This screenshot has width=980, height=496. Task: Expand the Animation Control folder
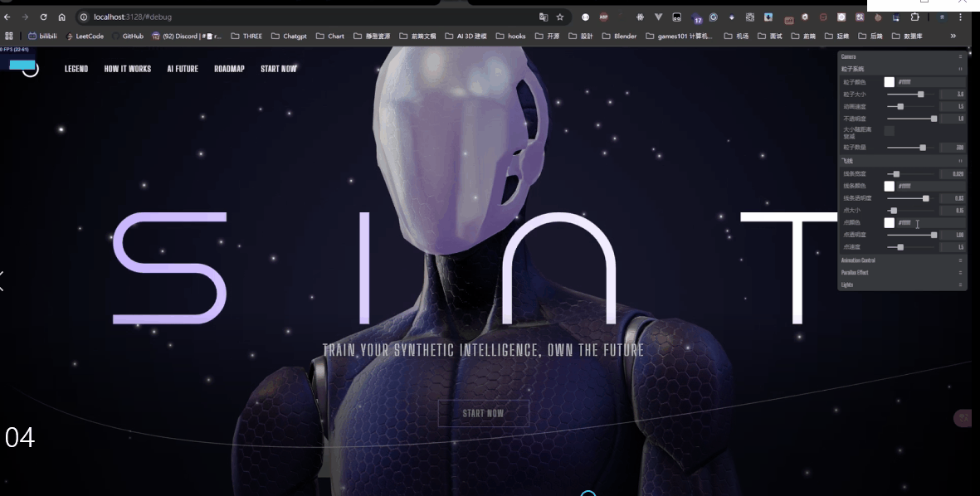902,260
